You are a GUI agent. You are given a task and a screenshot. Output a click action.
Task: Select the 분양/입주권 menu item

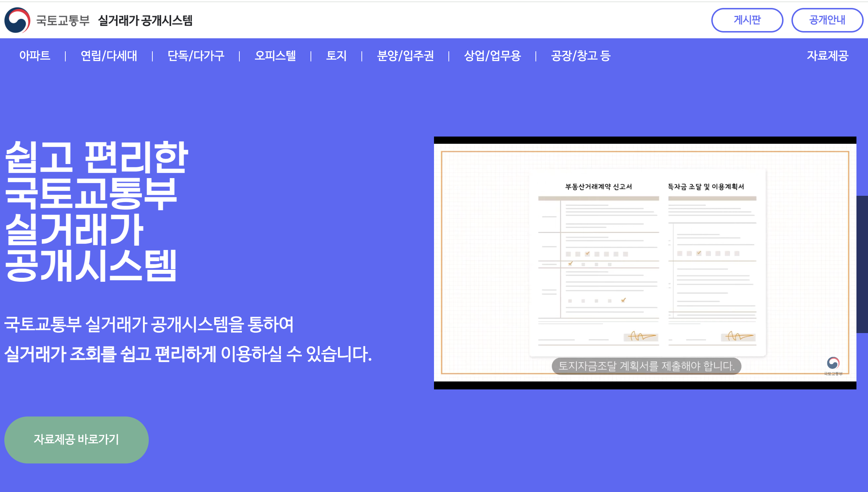pos(405,56)
